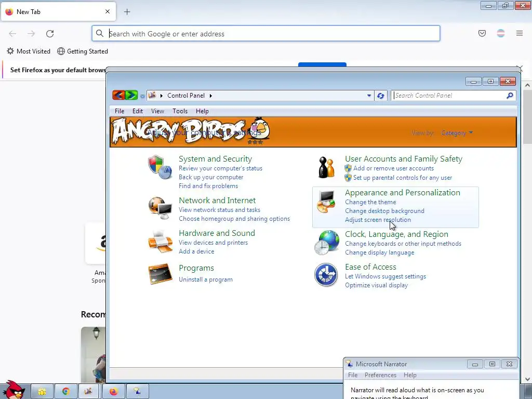Click Review your computer's status link
The height and width of the screenshot is (399, 532).
click(x=220, y=168)
